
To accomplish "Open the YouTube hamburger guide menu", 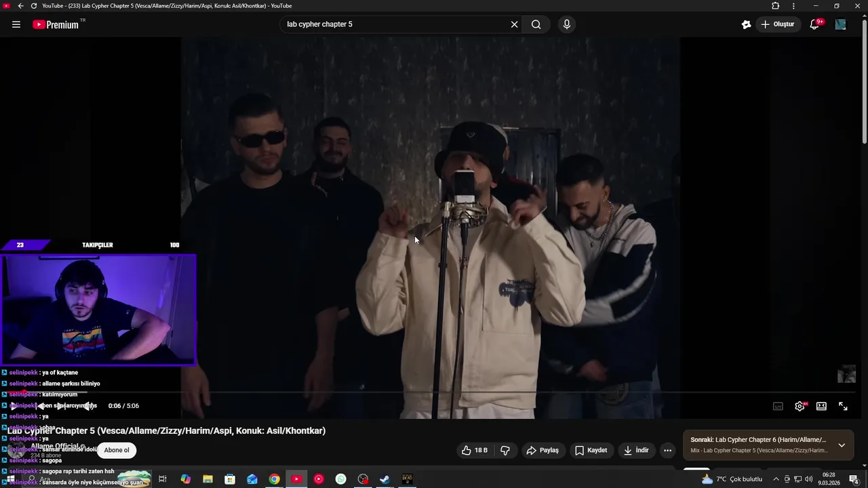I will 16,24.
